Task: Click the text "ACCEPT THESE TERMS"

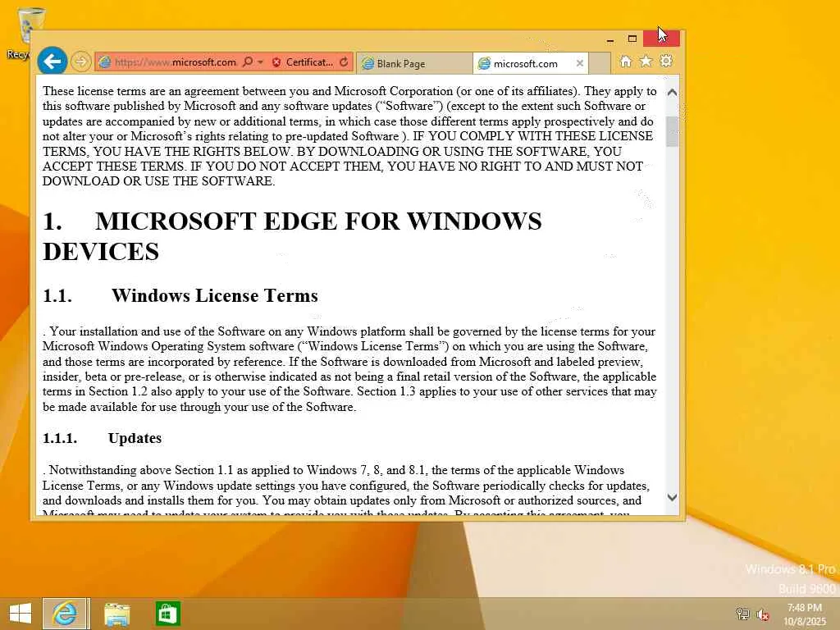Action: pos(113,166)
